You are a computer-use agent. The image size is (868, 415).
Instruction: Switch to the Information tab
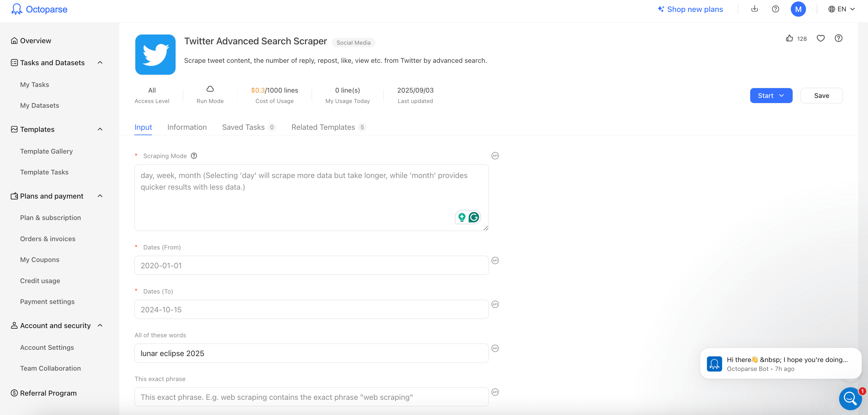(x=187, y=127)
